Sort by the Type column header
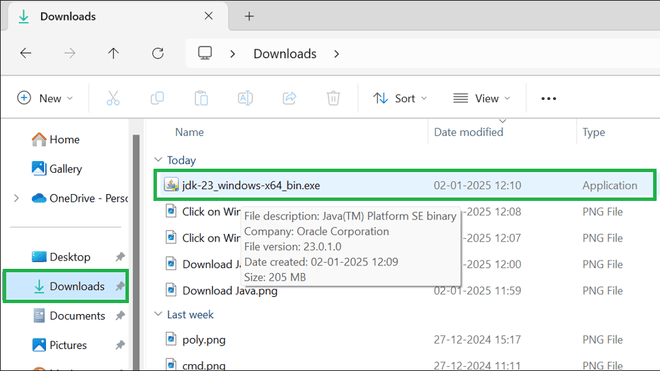The height and width of the screenshot is (371, 660). tap(593, 132)
